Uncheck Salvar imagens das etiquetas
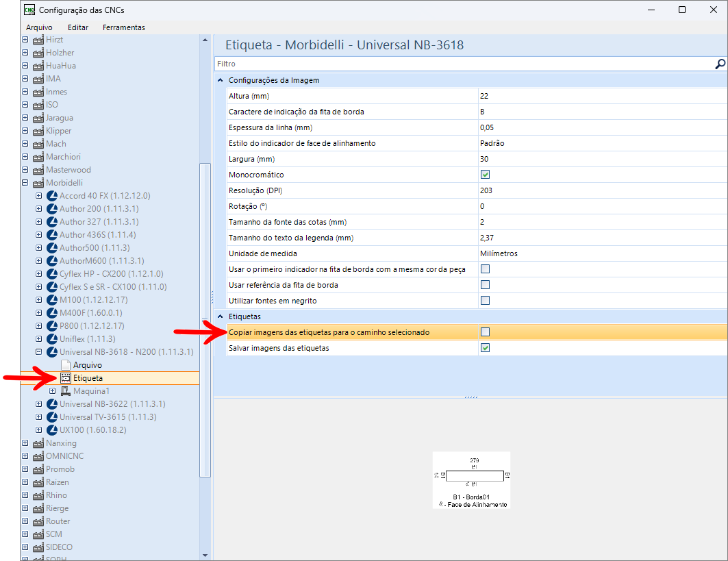This screenshot has width=728, height=561. point(485,348)
